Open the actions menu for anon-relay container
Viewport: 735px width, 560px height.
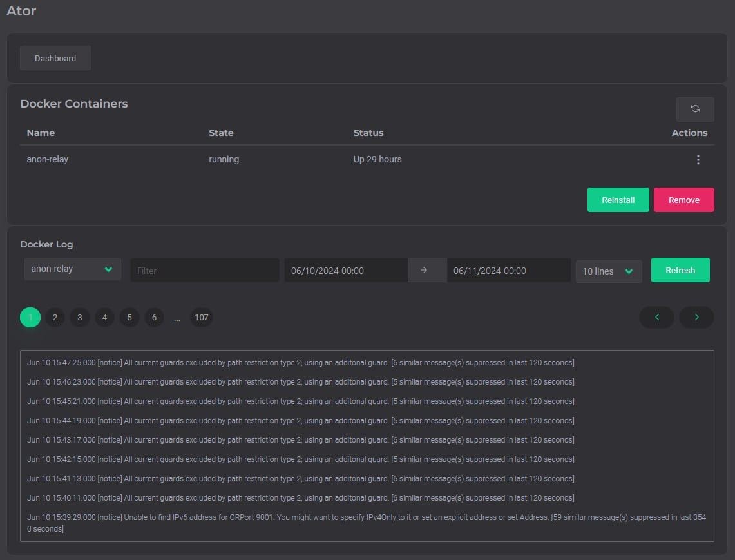[698, 159]
